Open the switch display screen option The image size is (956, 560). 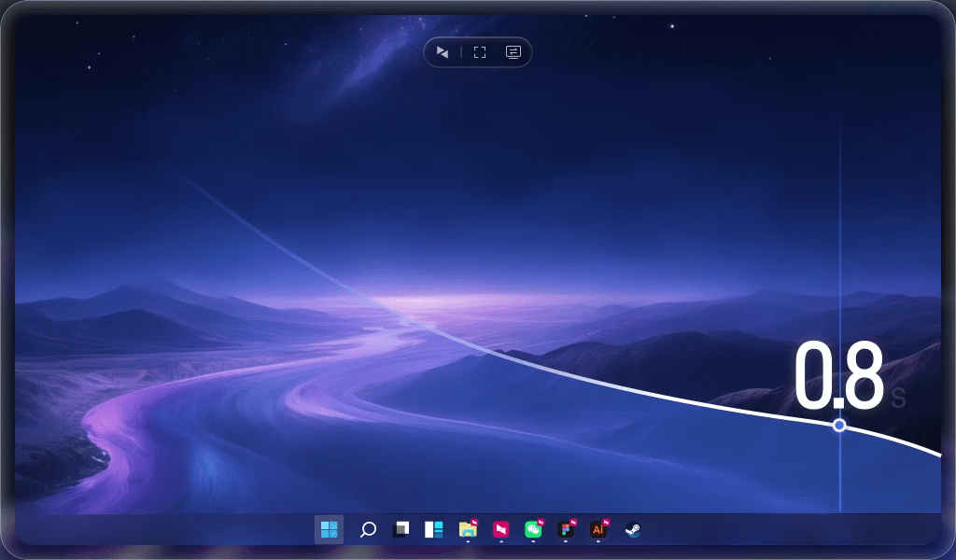[x=513, y=52]
